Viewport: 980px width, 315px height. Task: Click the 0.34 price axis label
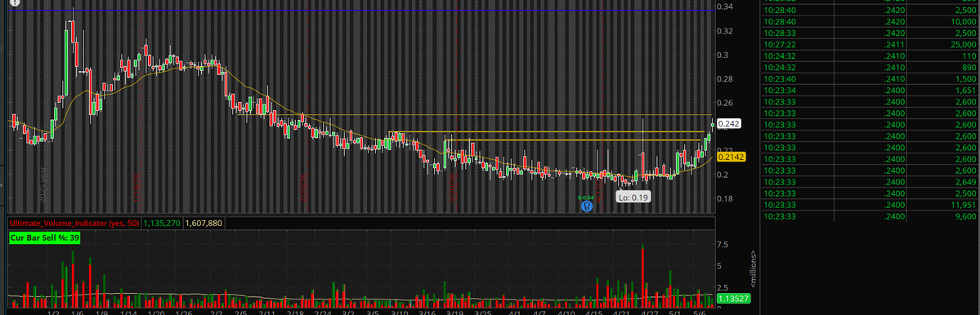click(725, 7)
